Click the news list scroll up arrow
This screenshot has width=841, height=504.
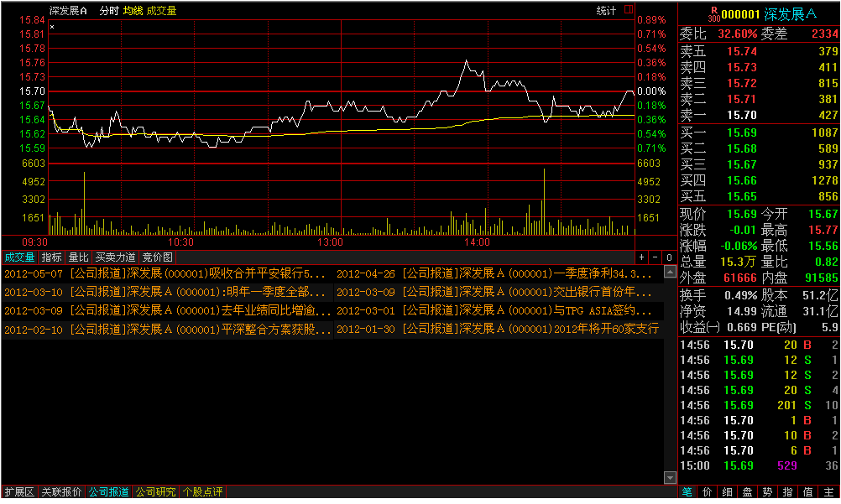point(670,272)
